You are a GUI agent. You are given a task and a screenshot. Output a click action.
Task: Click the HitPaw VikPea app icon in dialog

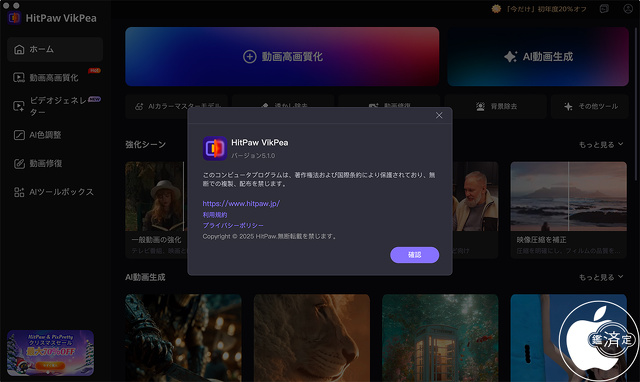tap(215, 148)
